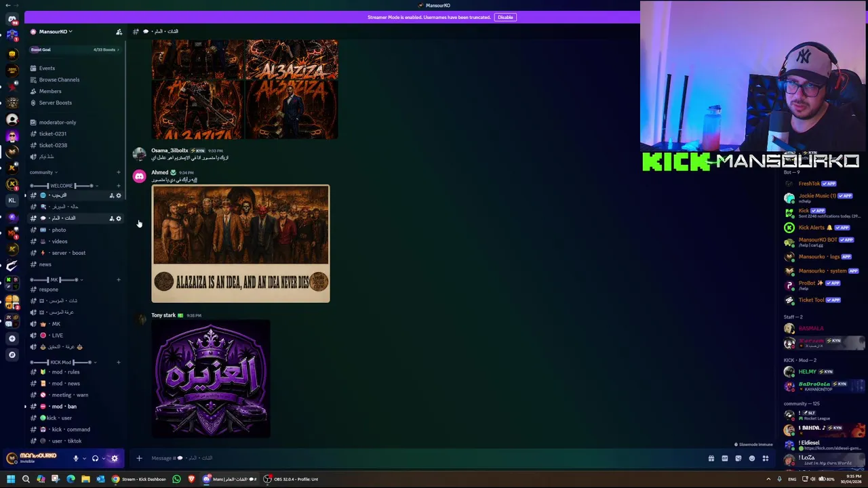This screenshot has height=488, width=868.
Task: Open the photo channel
Action: 75,230
